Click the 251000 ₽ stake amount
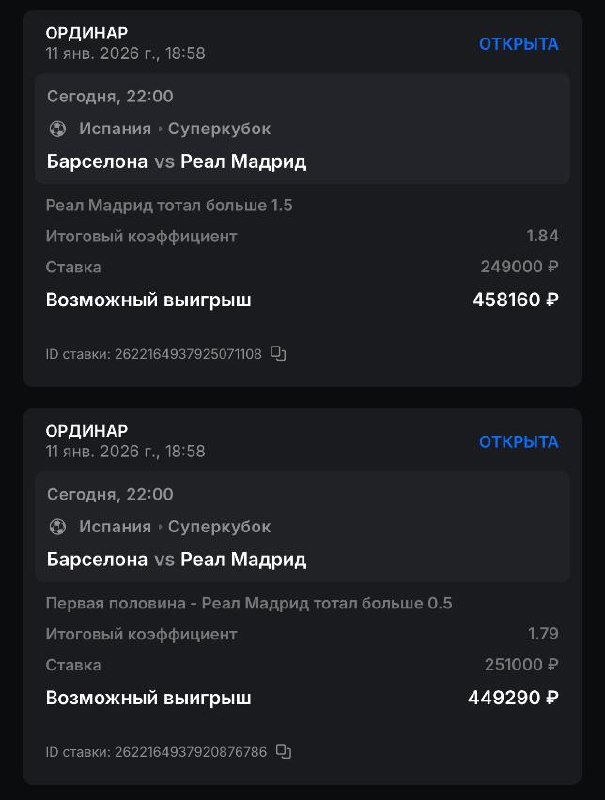This screenshot has width=605, height=800. click(x=521, y=665)
